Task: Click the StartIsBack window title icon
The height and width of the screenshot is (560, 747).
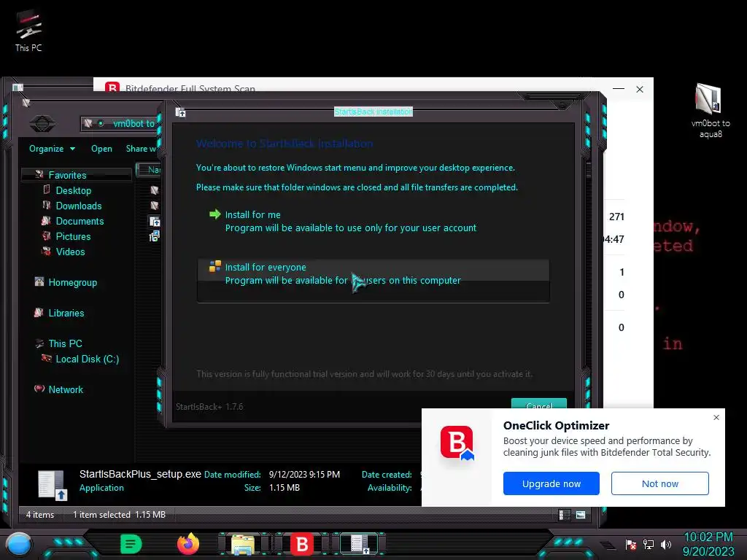Action: coord(180,112)
